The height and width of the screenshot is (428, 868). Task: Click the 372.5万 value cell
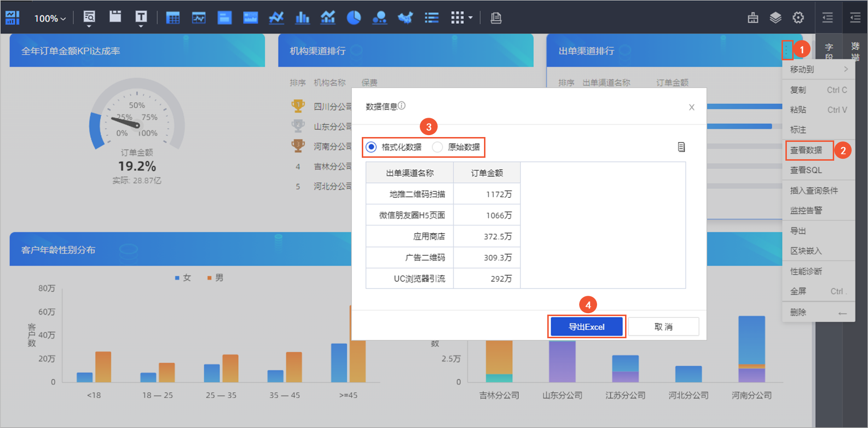pyautogui.click(x=487, y=236)
